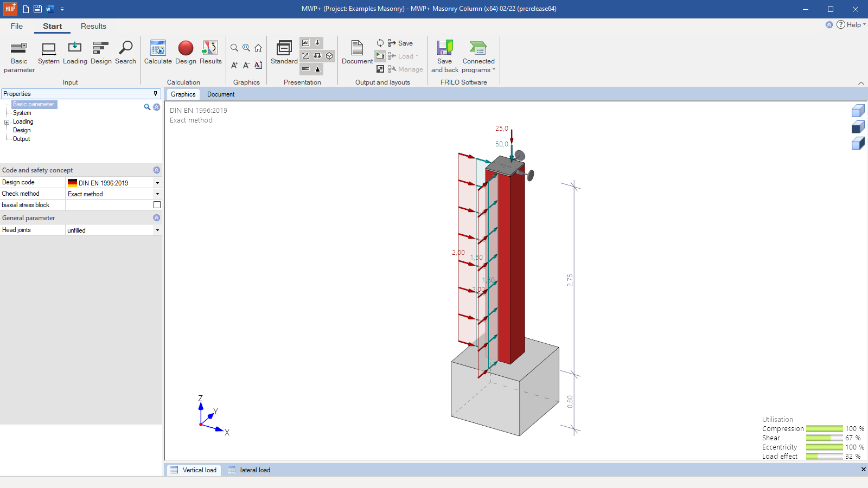Open the Document output icon
The image size is (868, 488).
[x=357, y=53]
